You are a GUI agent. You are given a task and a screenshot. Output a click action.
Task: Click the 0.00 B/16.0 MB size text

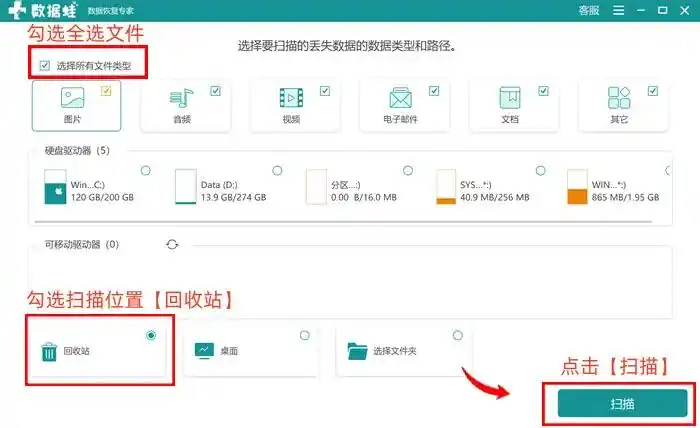(x=364, y=197)
